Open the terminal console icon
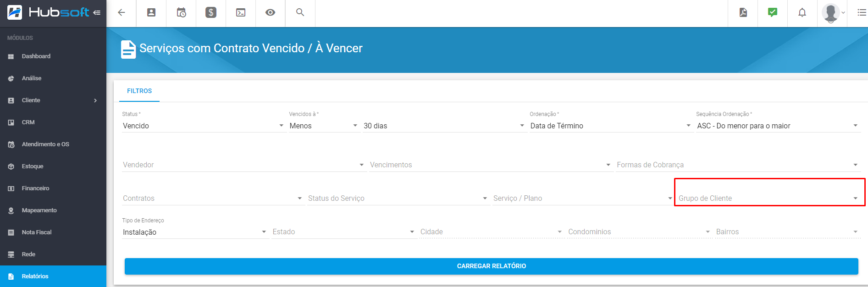Image resolution: width=868 pixels, height=287 pixels. pos(241,13)
